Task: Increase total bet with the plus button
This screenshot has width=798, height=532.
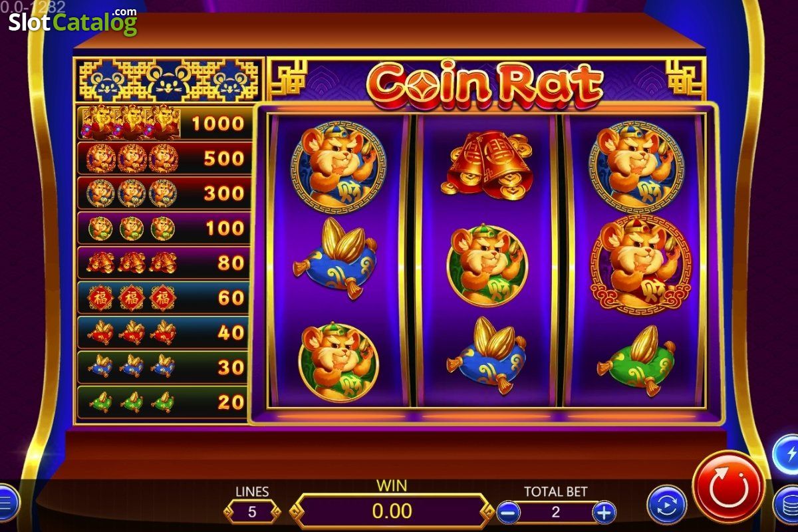Action: point(604,512)
